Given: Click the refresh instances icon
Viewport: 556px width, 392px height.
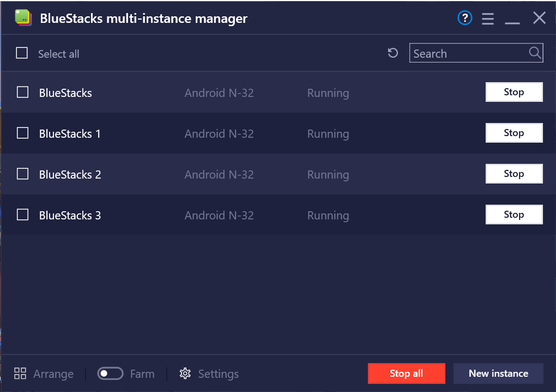Looking at the screenshot, I should pyautogui.click(x=392, y=53).
